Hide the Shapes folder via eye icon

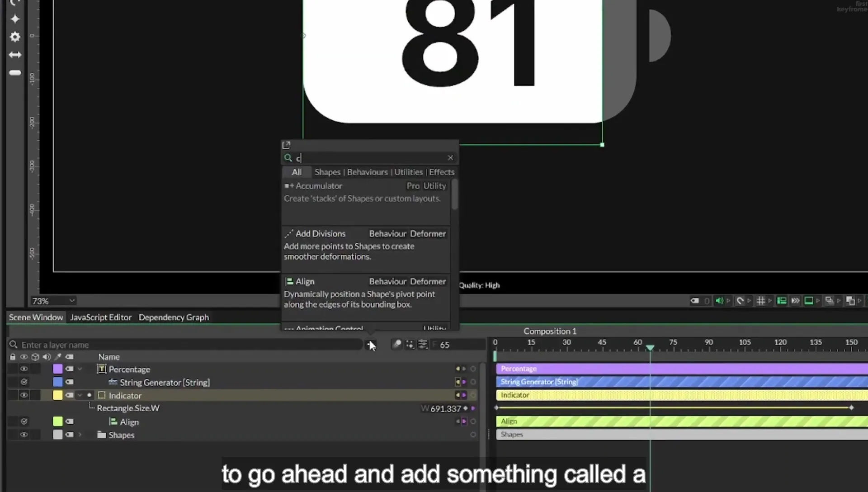pyautogui.click(x=24, y=435)
